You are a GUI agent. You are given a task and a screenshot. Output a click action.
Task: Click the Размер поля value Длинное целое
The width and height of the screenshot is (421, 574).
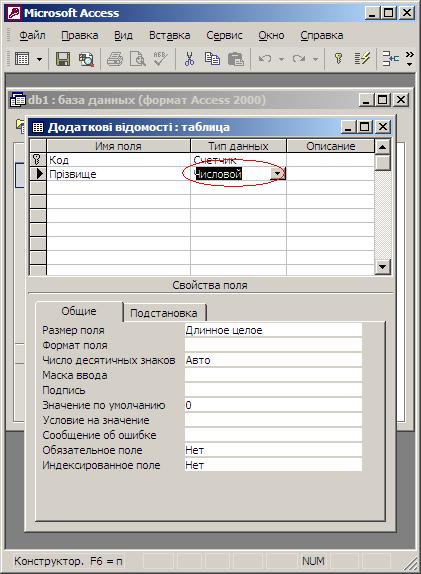point(273,330)
